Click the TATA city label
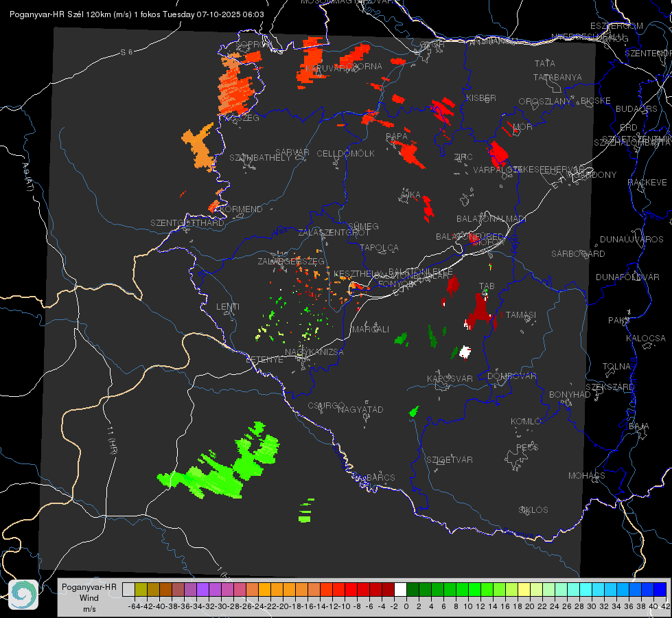Image resolution: width=672 pixels, height=618 pixels. pyautogui.click(x=545, y=63)
